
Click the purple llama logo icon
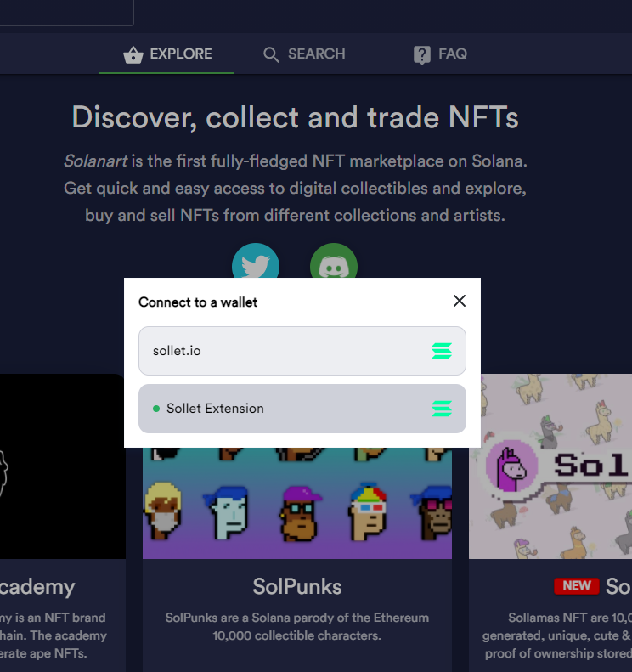point(511,466)
